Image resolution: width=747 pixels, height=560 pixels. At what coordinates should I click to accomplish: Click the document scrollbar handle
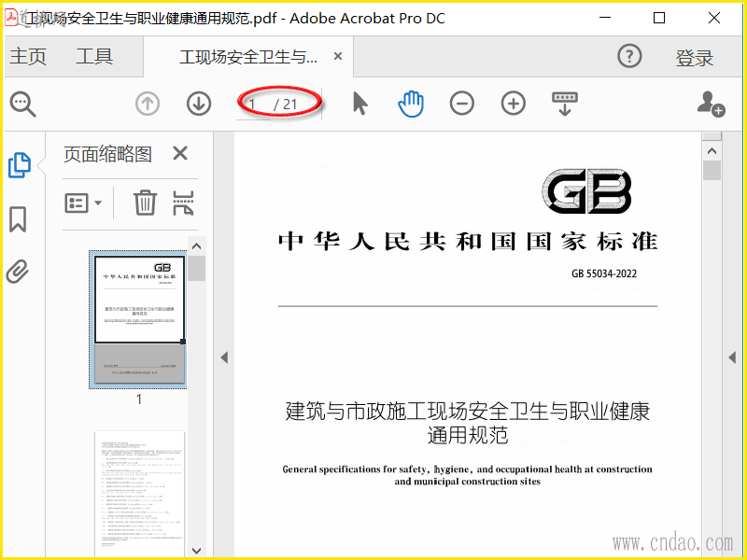712,171
